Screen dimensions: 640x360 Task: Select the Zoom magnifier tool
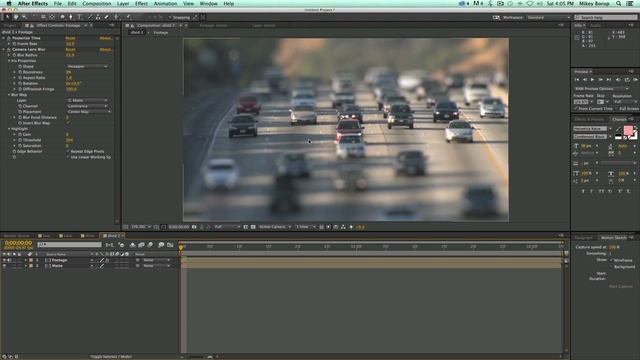25,17
